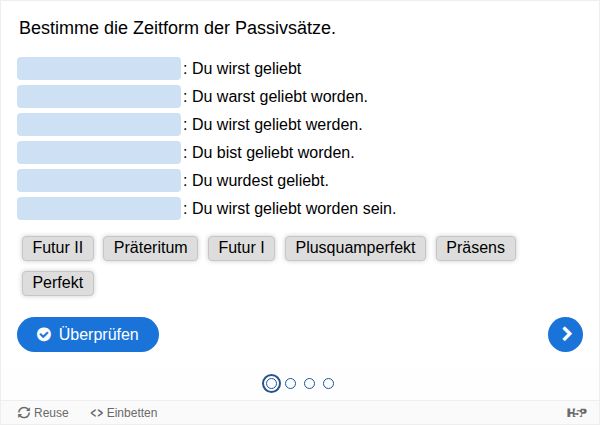Pick the Futur I answer chip
The height and width of the screenshot is (425, 600).
pos(241,248)
